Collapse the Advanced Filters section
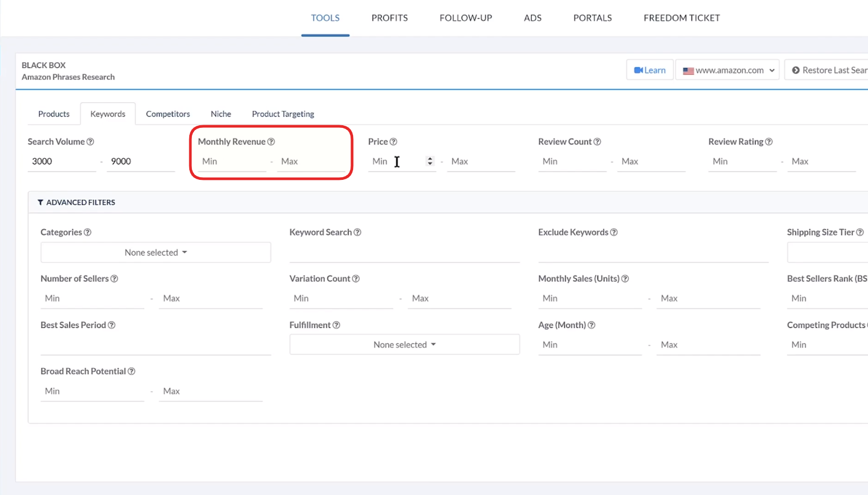This screenshot has height=495, width=868. tap(76, 202)
